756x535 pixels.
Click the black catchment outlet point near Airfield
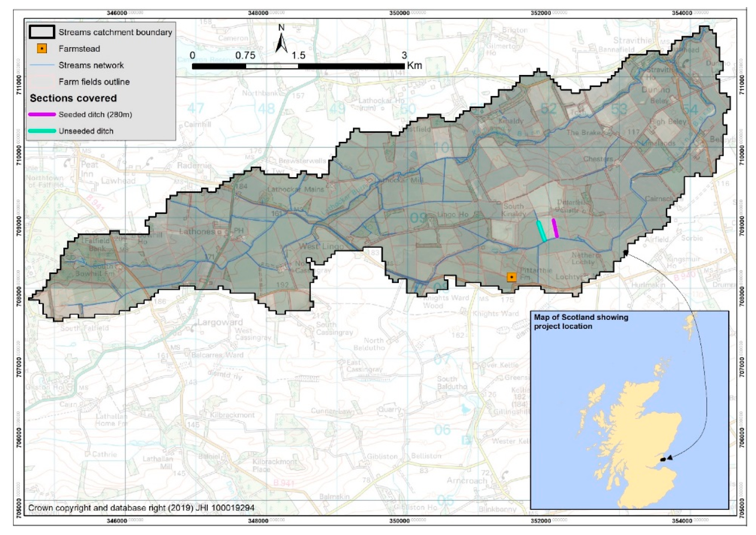click(x=625, y=253)
